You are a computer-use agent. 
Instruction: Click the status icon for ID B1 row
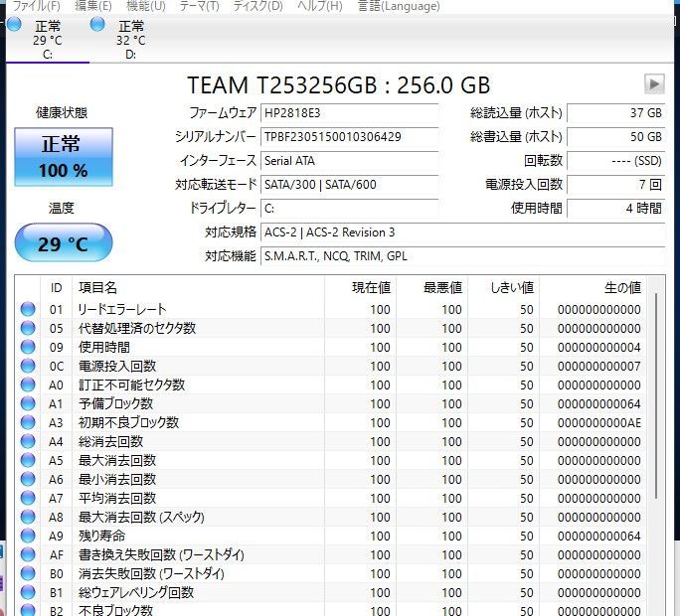click(x=28, y=592)
